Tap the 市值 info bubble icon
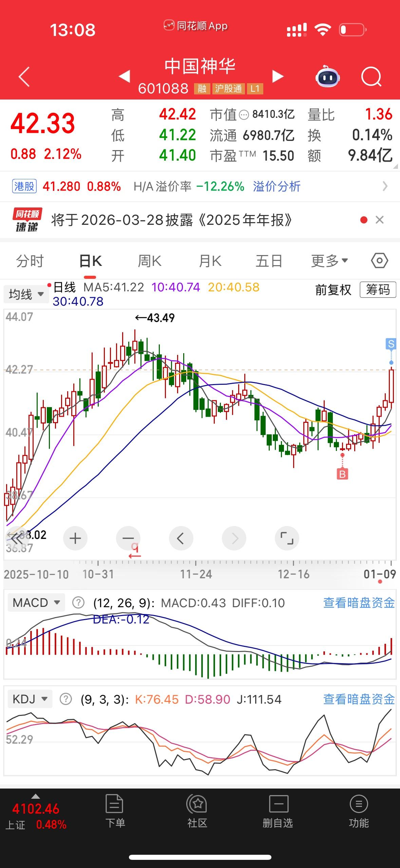Screen dimensions: 400x868 point(244,115)
